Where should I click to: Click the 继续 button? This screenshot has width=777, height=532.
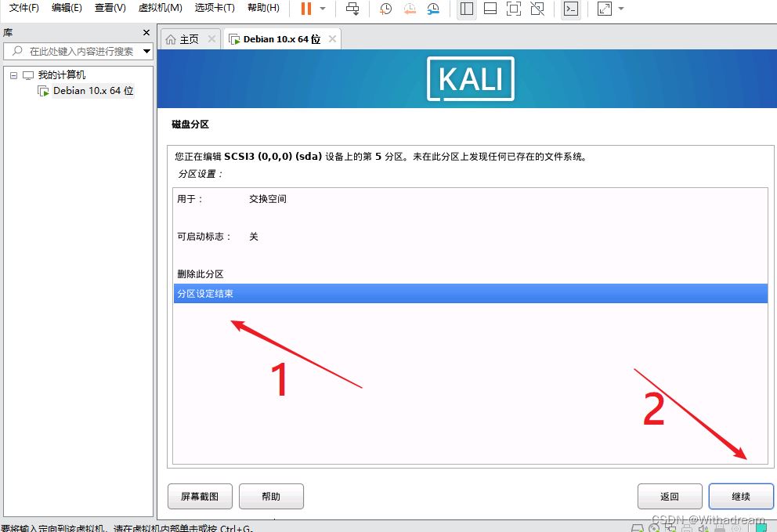point(741,496)
